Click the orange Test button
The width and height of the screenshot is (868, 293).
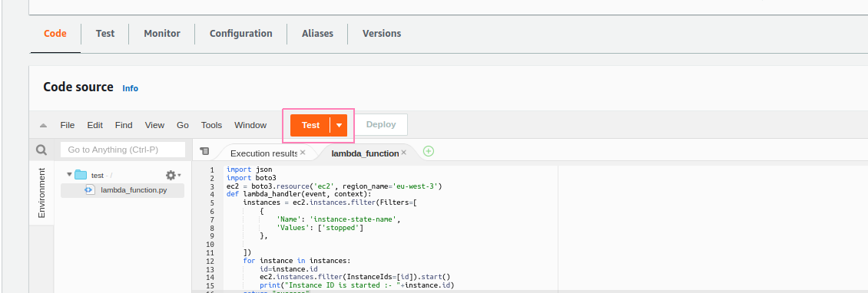(310, 126)
